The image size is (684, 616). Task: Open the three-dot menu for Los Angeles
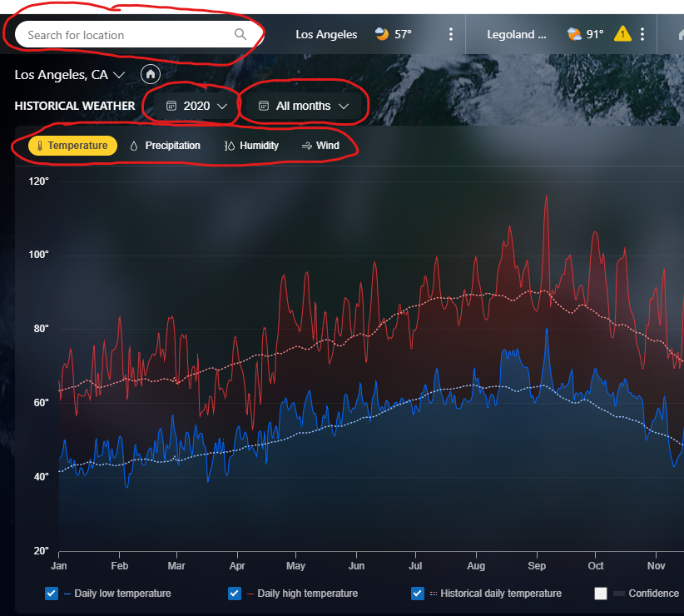click(451, 34)
